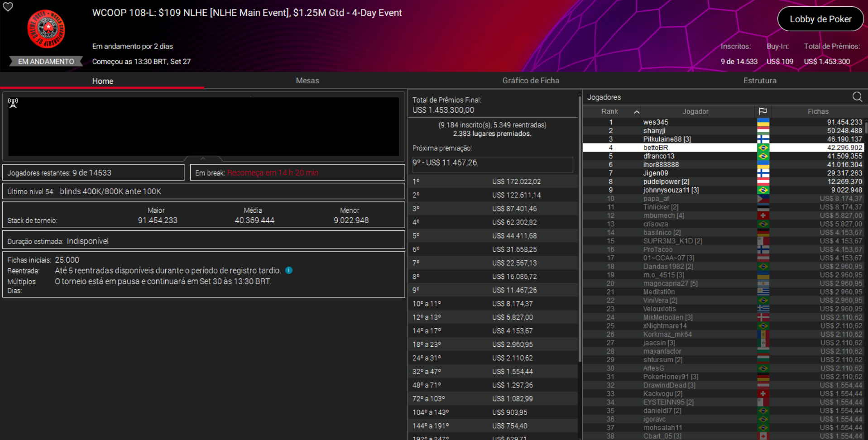Click the EM ANDAMENTO status badge
The image size is (868, 440).
46,62
